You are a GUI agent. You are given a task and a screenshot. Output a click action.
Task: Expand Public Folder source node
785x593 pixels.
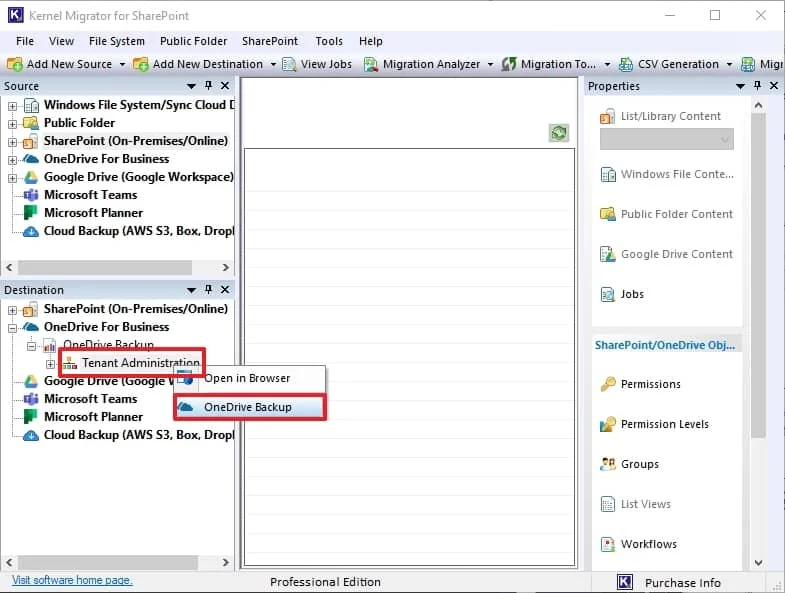point(12,124)
